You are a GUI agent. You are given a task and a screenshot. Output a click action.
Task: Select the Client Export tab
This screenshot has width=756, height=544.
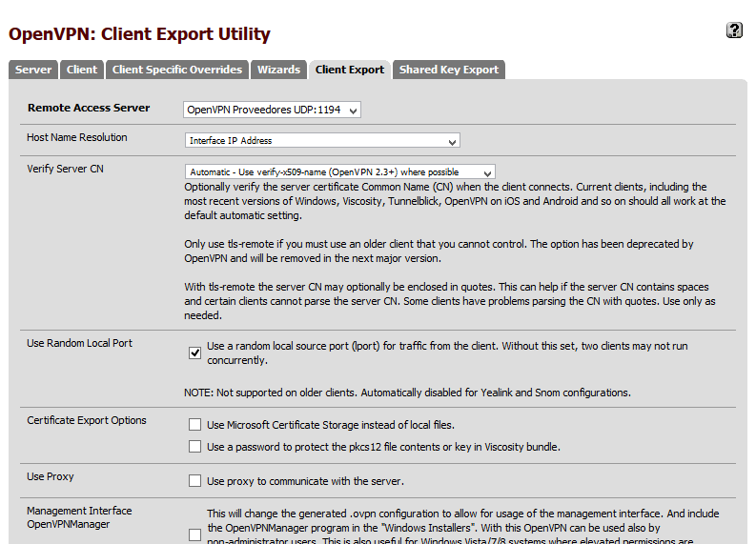[350, 70]
